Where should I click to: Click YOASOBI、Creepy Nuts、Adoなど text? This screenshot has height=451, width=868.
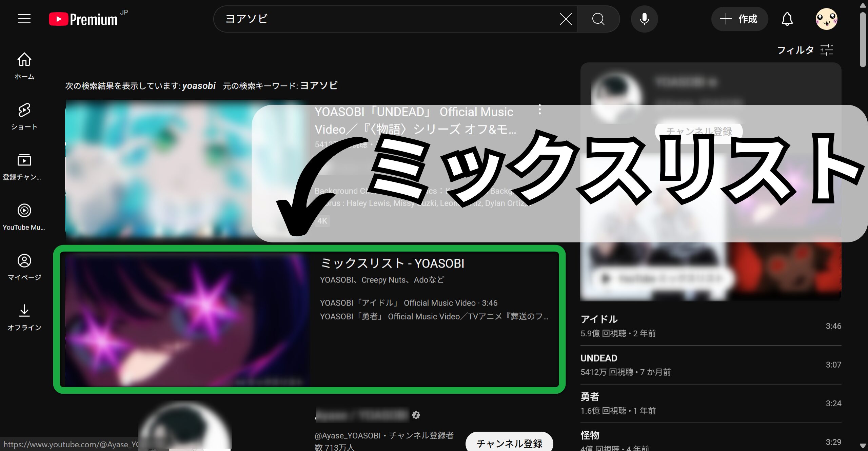coord(382,280)
